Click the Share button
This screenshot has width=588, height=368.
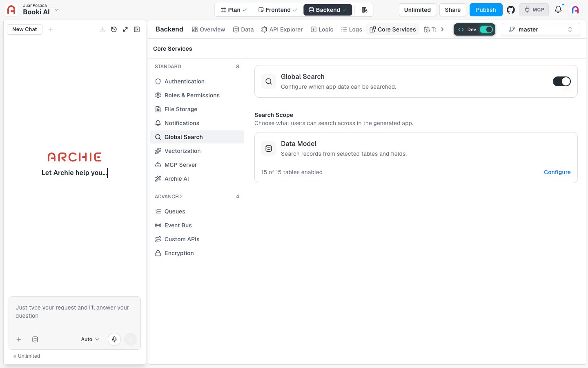click(x=452, y=10)
